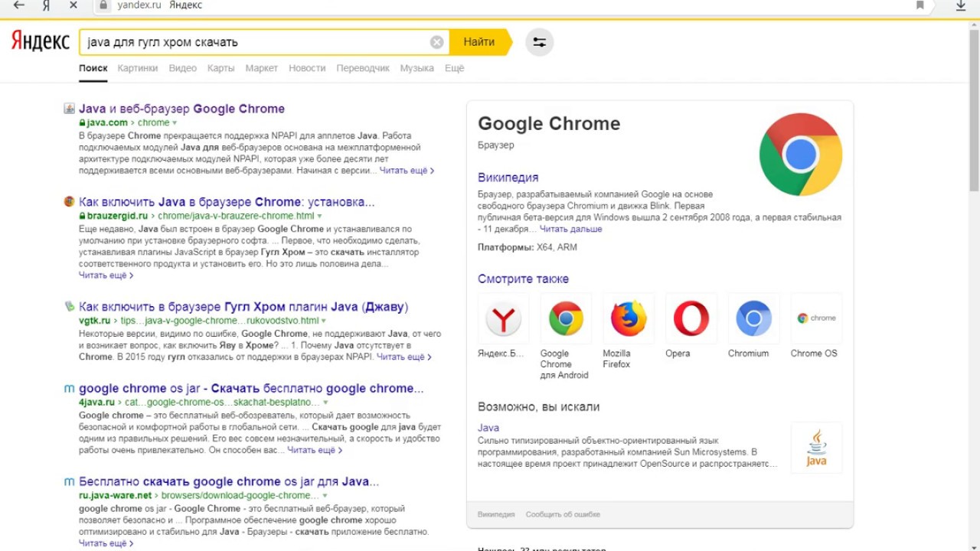Open the Java link under Возможно, вы искали
Image resolution: width=980 pixels, height=551 pixels.
click(x=488, y=428)
